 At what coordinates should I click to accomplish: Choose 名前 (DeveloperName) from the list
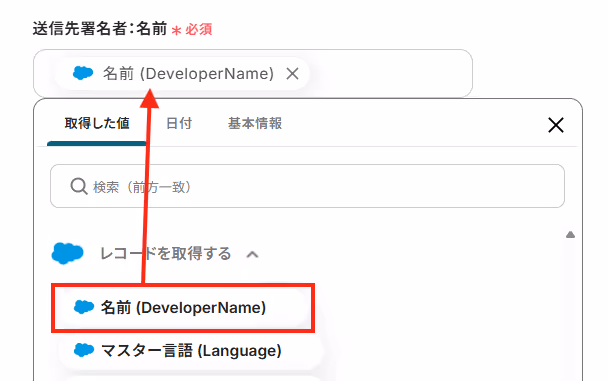(x=183, y=308)
